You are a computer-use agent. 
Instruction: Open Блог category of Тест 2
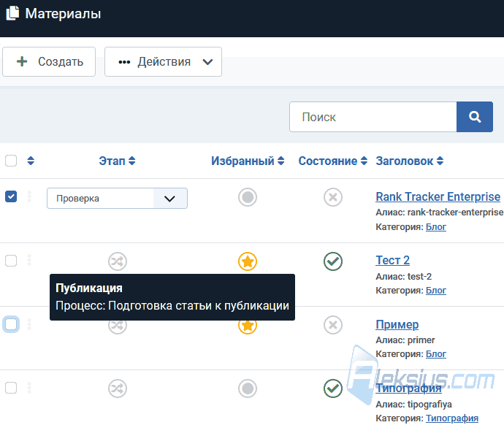tap(436, 291)
